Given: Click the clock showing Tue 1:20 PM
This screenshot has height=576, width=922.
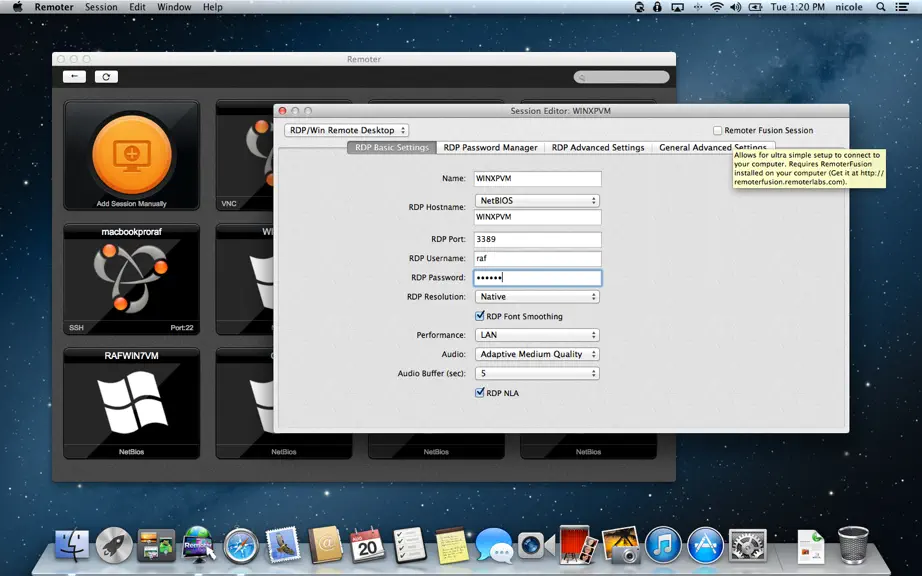Looking at the screenshot, I should [797, 7].
